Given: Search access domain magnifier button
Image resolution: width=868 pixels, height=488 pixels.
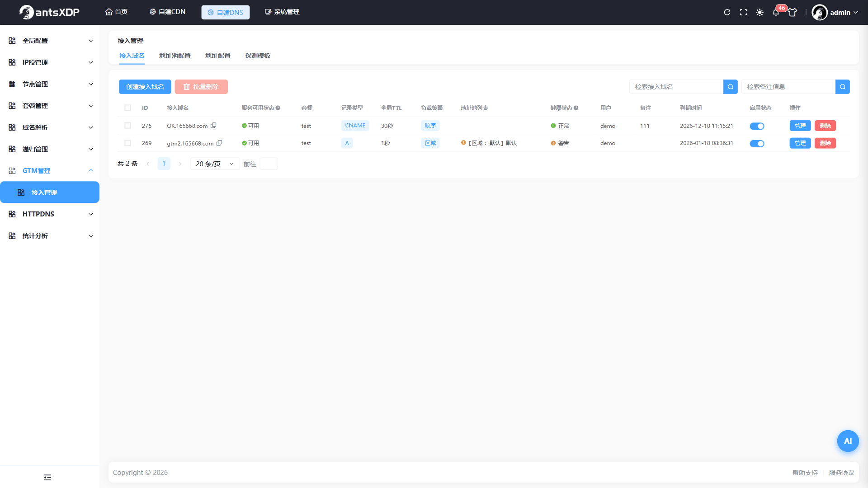Looking at the screenshot, I should point(731,87).
